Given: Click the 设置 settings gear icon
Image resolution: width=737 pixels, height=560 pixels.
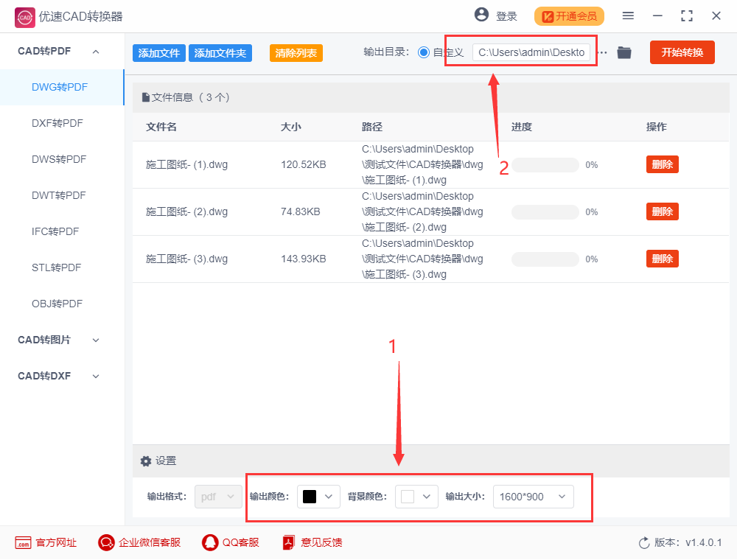Looking at the screenshot, I should point(146,461).
